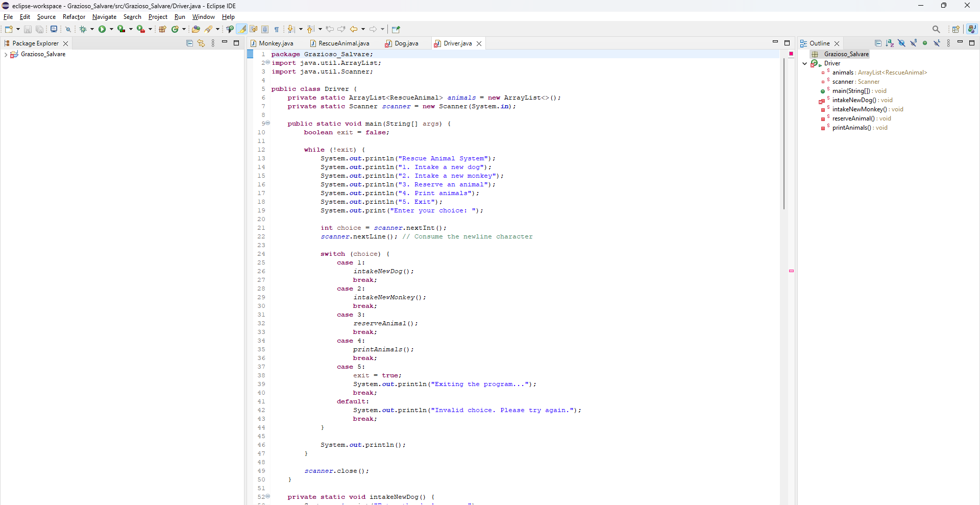The width and height of the screenshot is (980, 505).
Task: Run the program with the green Run button
Action: [102, 30]
